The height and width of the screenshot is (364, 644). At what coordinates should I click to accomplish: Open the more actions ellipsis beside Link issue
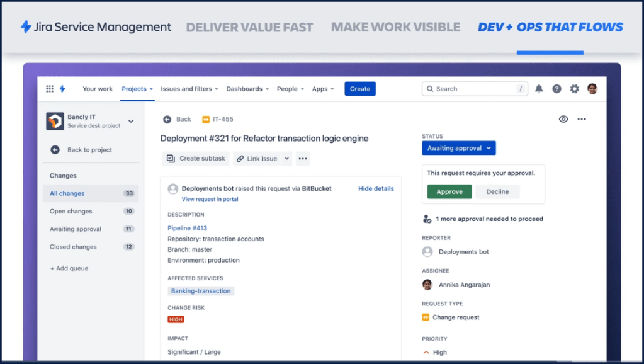(303, 159)
